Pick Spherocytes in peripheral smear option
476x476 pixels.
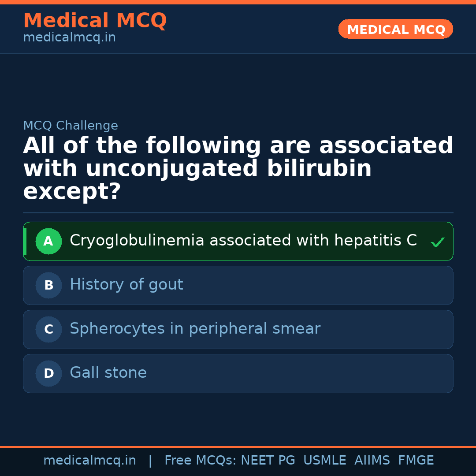click(x=195, y=329)
